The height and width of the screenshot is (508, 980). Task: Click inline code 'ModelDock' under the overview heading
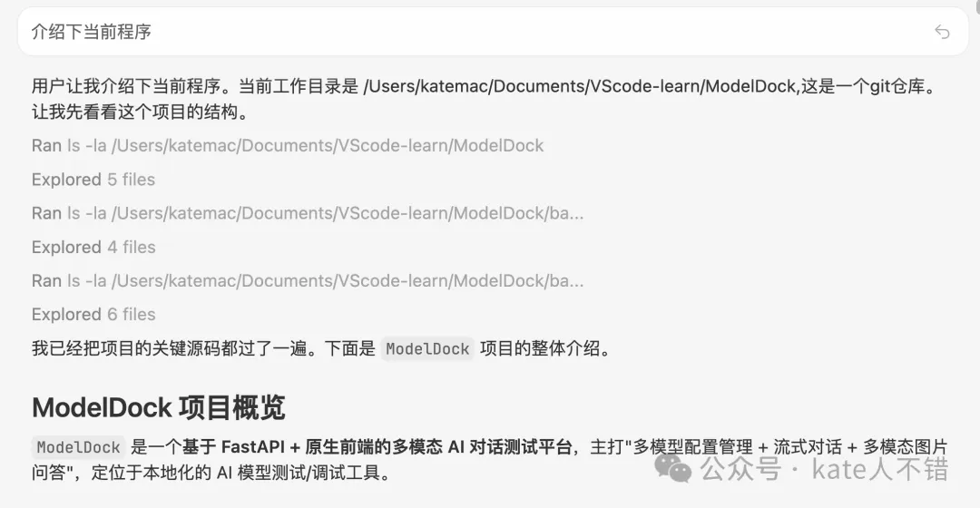point(78,447)
